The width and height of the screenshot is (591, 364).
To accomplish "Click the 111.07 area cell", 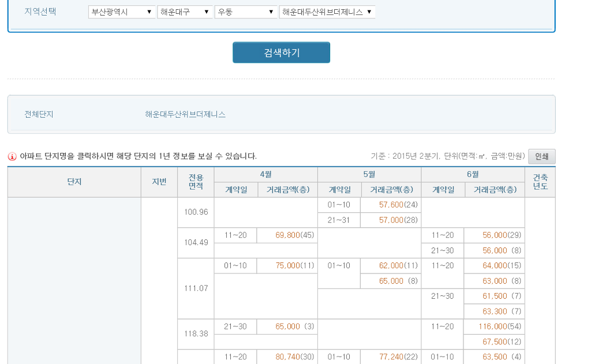I will [196, 288].
